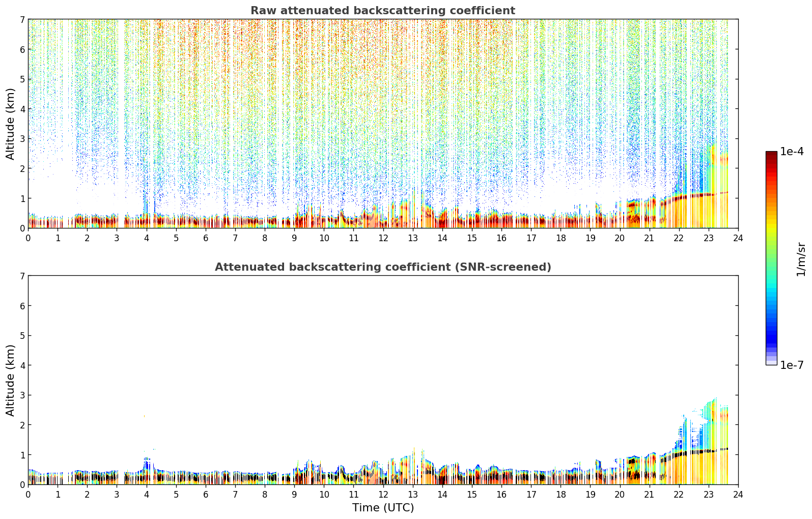812x519 pixels.
Task: Click the 1e-4 colorbar maximum label
Action: [792, 152]
